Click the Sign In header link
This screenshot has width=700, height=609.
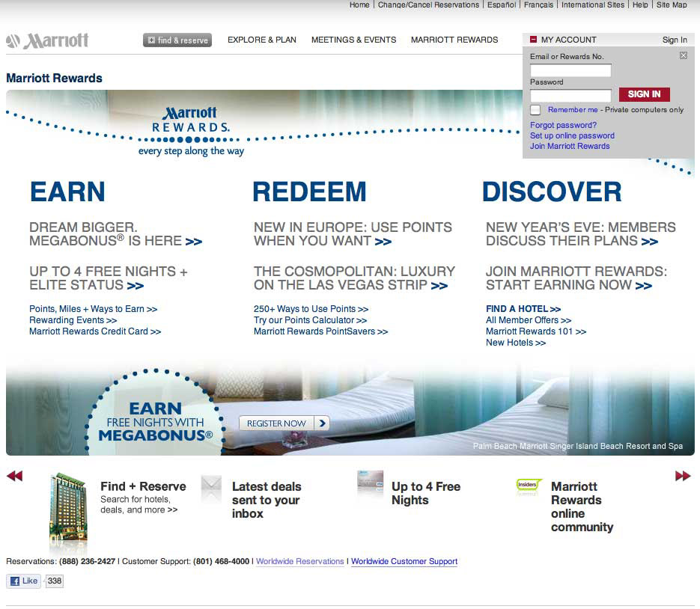[x=675, y=40]
